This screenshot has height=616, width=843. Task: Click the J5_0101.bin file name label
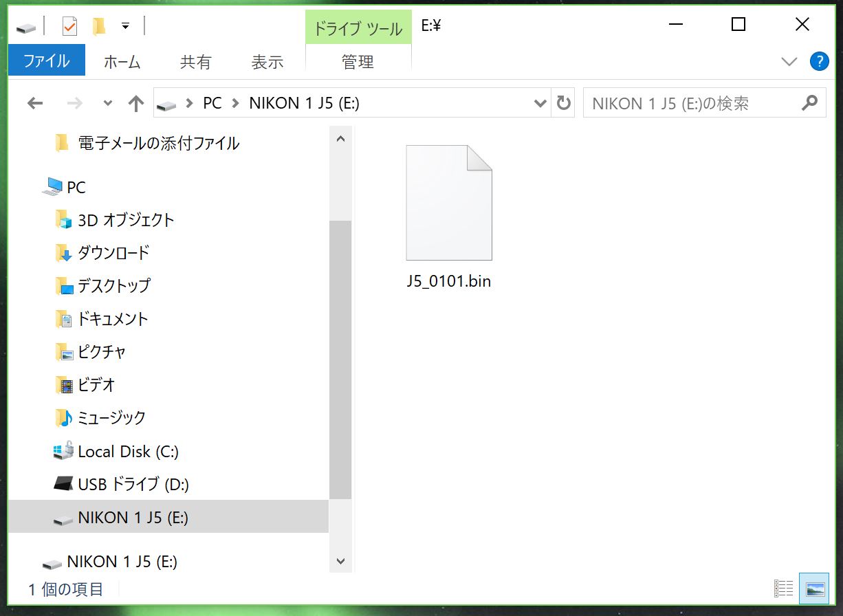point(449,281)
